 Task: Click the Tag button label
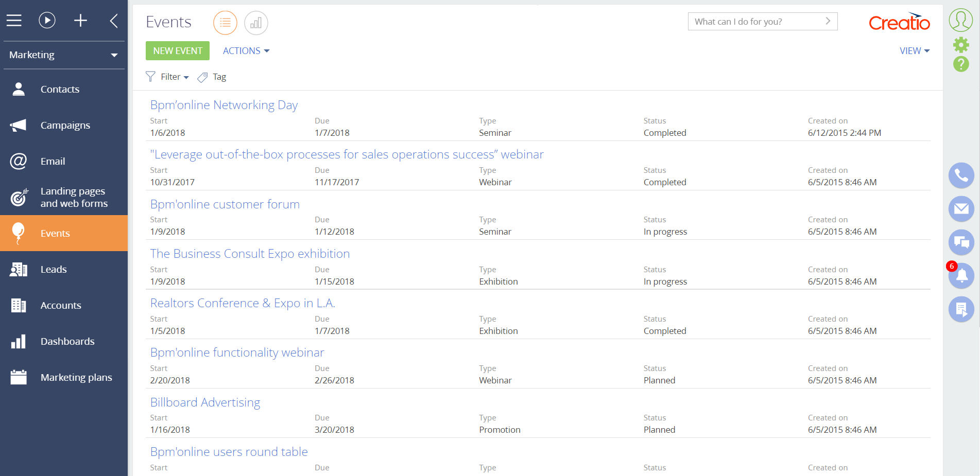(x=219, y=77)
